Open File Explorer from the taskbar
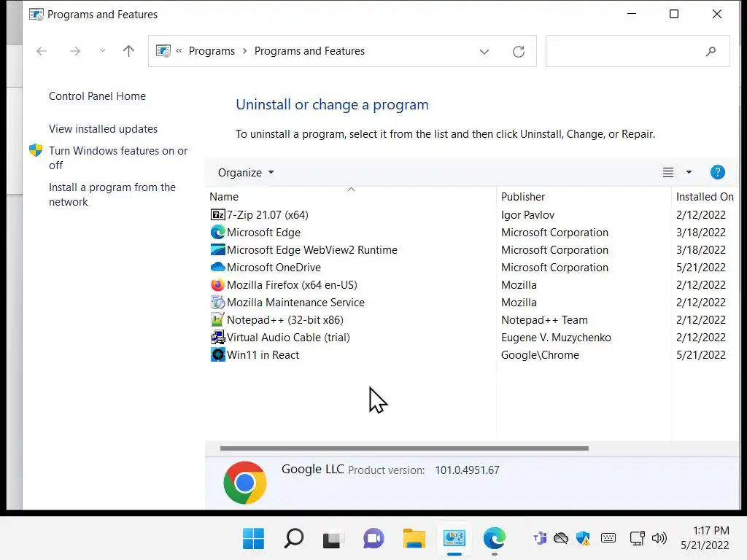Screen dimensions: 747x560 (414, 539)
